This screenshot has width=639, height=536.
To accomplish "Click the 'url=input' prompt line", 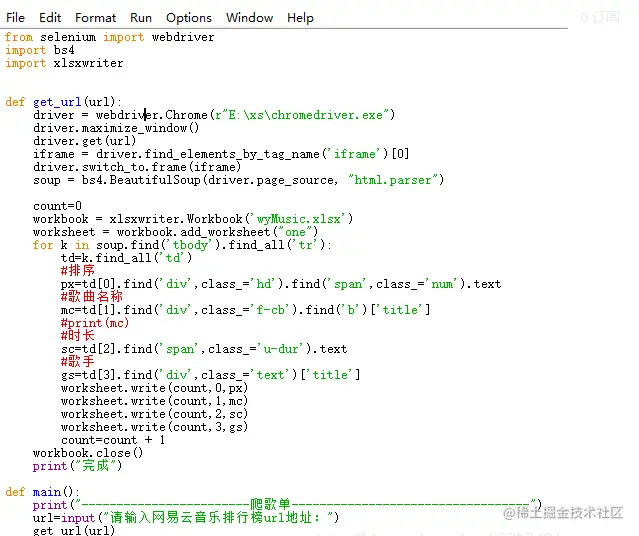I will [186, 518].
